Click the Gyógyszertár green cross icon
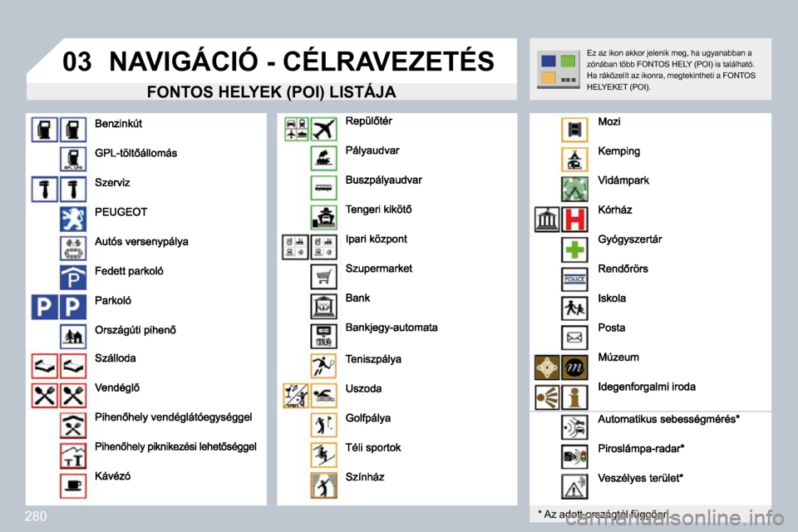The width and height of the screenshot is (798, 532). pos(574,249)
